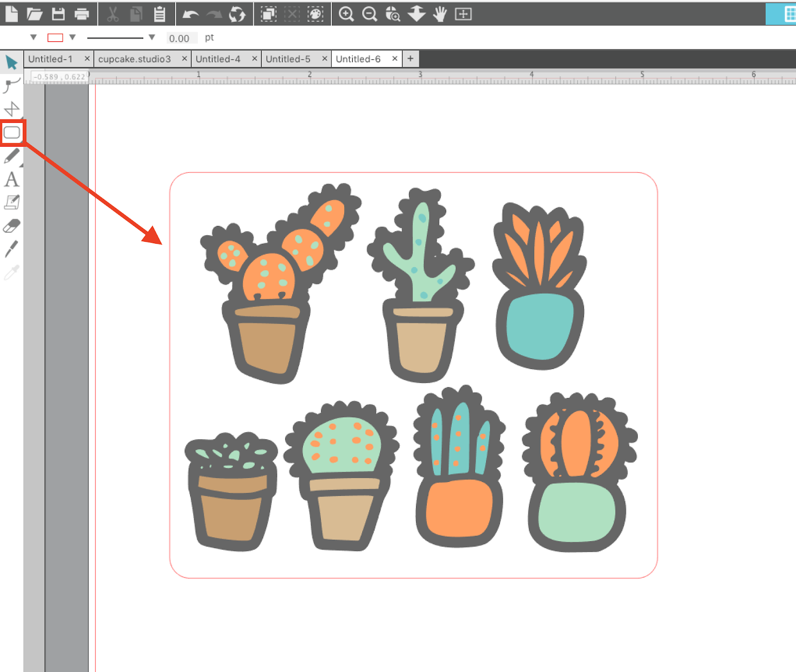796x672 pixels.
Task: Deselect all objects icon
Action: click(292, 14)
